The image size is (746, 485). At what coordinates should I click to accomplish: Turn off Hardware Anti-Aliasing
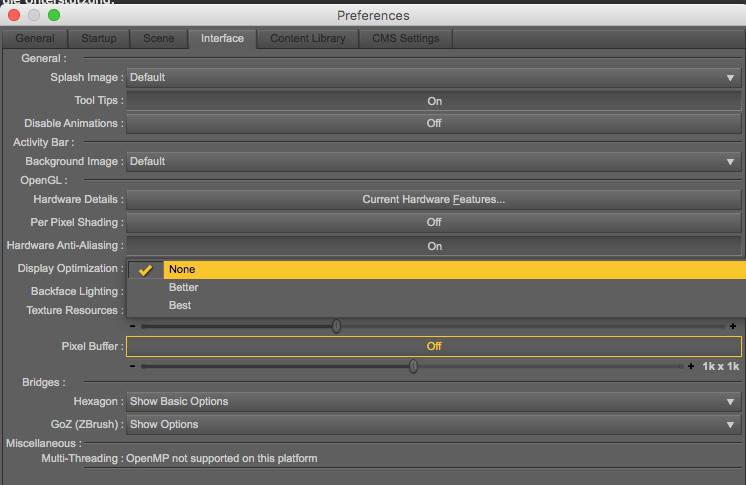(434, 246)
